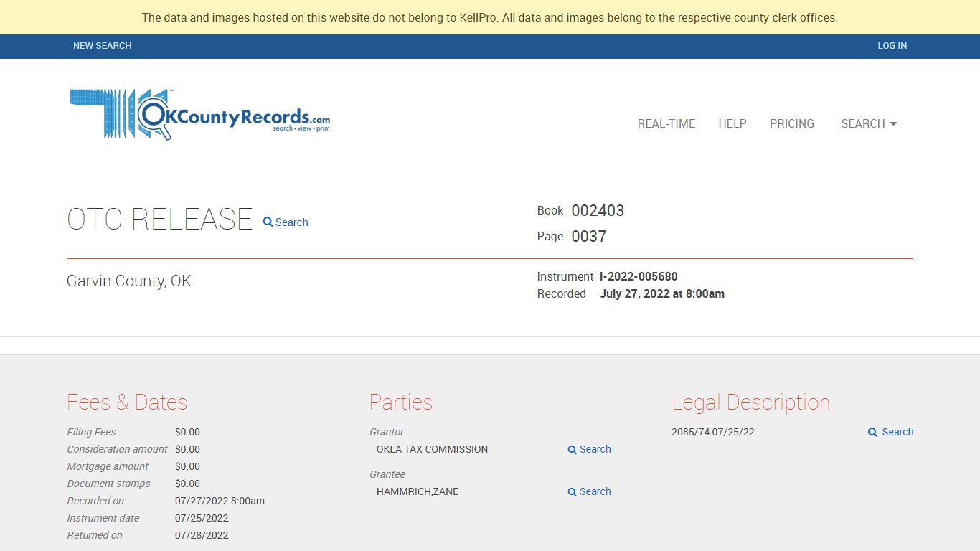The height and width of the screenshot is (551, 980).
Task: Click the LOG IN link
Action: pyautogui.click(x=892, y=46)
